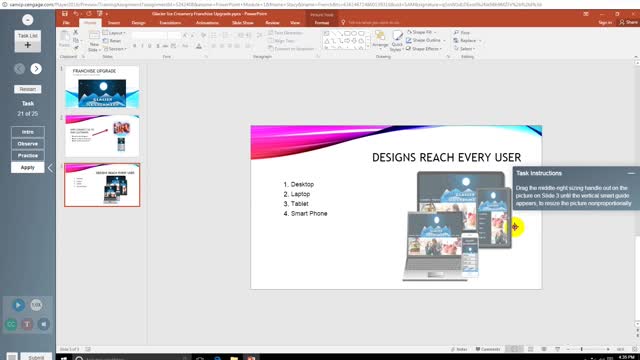Click the Bold formatting icon
The width and height of the screenshot is (640, 360).
tap(134, 46)
